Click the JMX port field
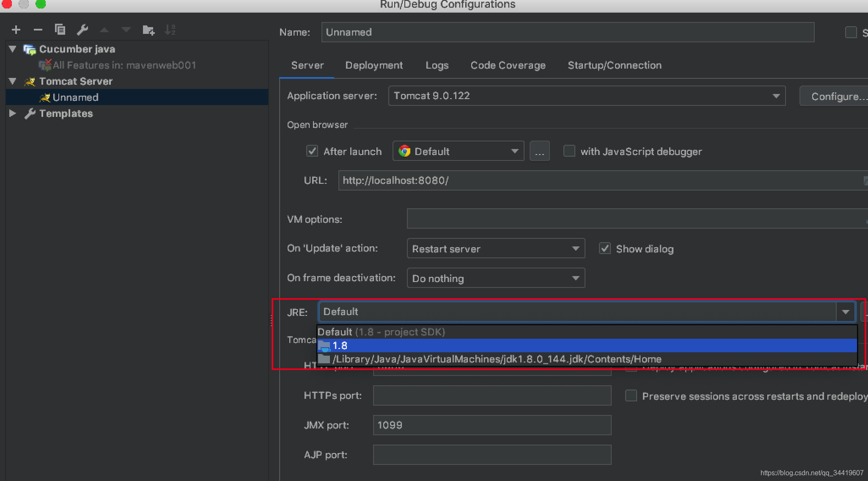The width and height of the screenshot is (868, 481). click(x=492, y=425)
